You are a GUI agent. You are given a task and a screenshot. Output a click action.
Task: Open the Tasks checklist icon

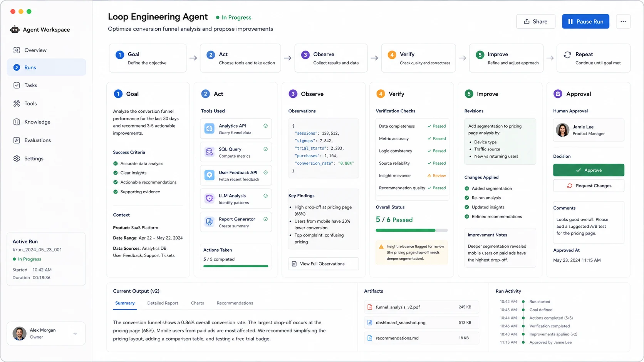[x=17, y=85]
